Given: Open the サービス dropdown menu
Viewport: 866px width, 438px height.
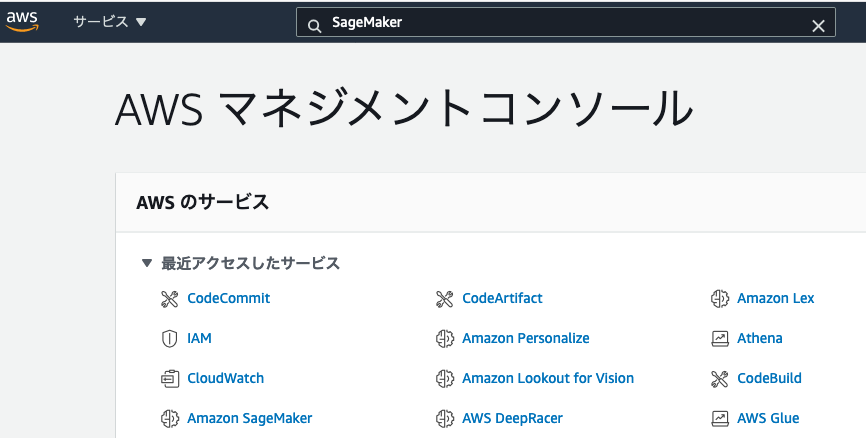Looking at the screenshot, I should click(110, 22).
